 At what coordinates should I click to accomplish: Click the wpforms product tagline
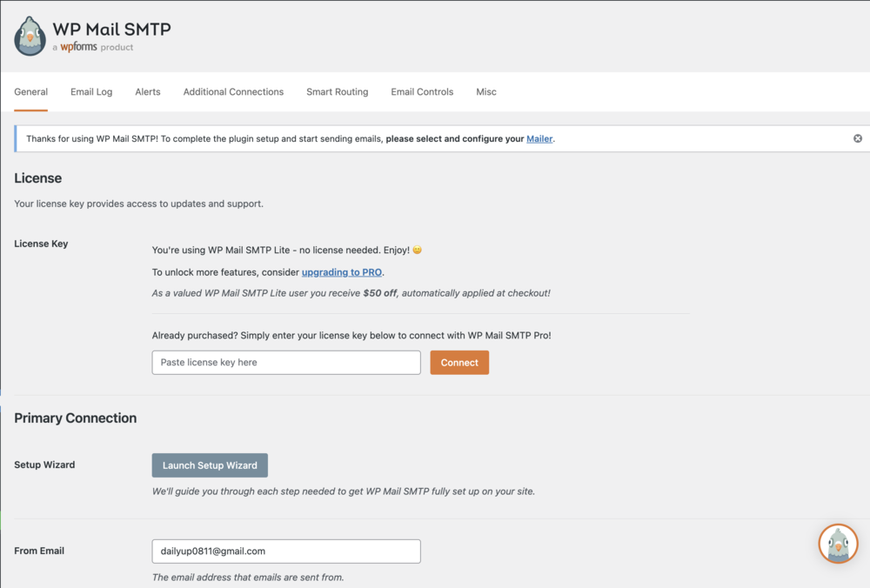point(93,47)
